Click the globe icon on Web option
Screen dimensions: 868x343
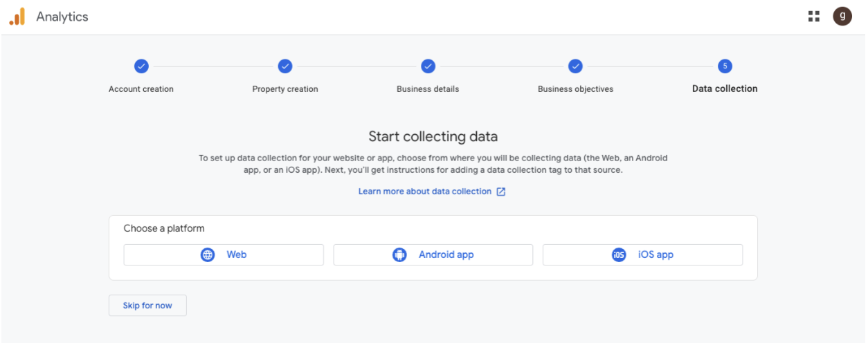pos(208,254)
